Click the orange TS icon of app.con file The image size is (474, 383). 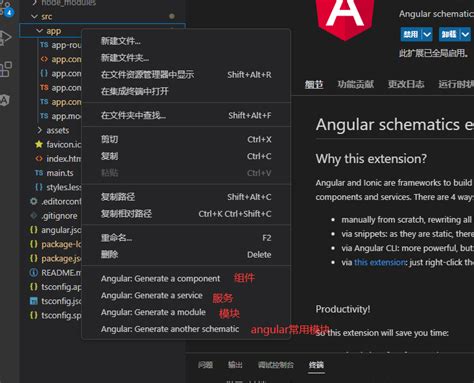click(44, 87)
